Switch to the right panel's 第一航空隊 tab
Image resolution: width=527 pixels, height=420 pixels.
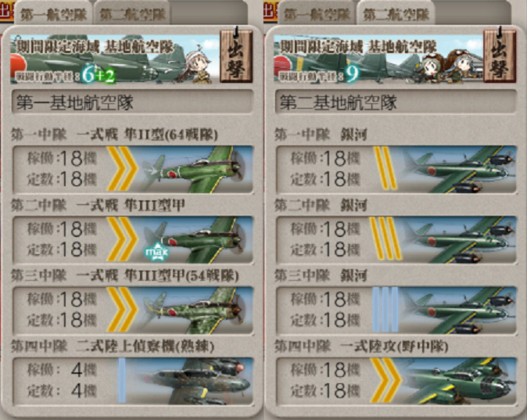pyautogui.click(x=317, y=14)
